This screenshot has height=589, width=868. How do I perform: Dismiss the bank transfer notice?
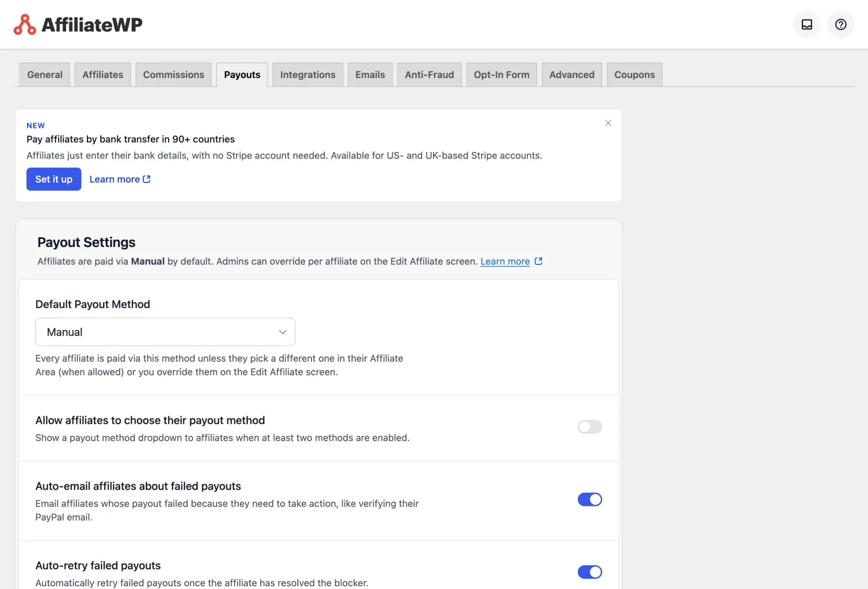pyautogui.click(x=608, y=123)
